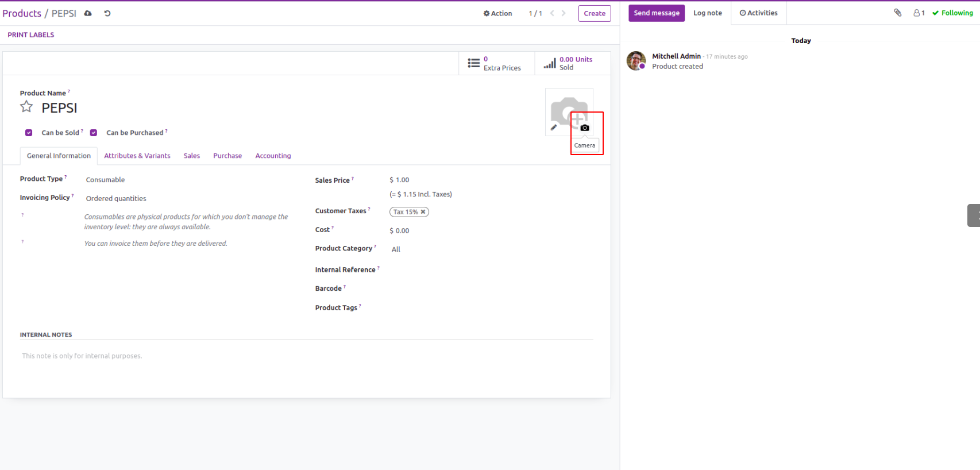The width and height of the screenshot is (980, 470).
Task: Open Invoicing Policy dropdown
Action: 190,198
